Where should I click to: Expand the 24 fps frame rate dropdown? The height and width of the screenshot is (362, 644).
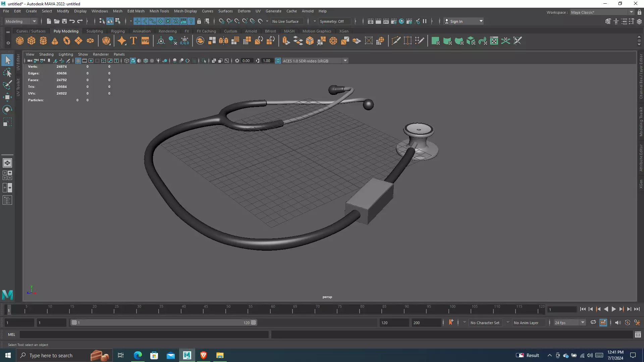[x=583, y=322]
